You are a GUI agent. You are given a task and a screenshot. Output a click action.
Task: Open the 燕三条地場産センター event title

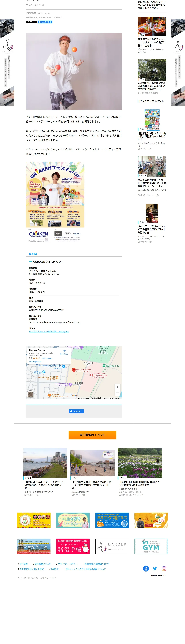pyautogui.click(x=152, y=183)
